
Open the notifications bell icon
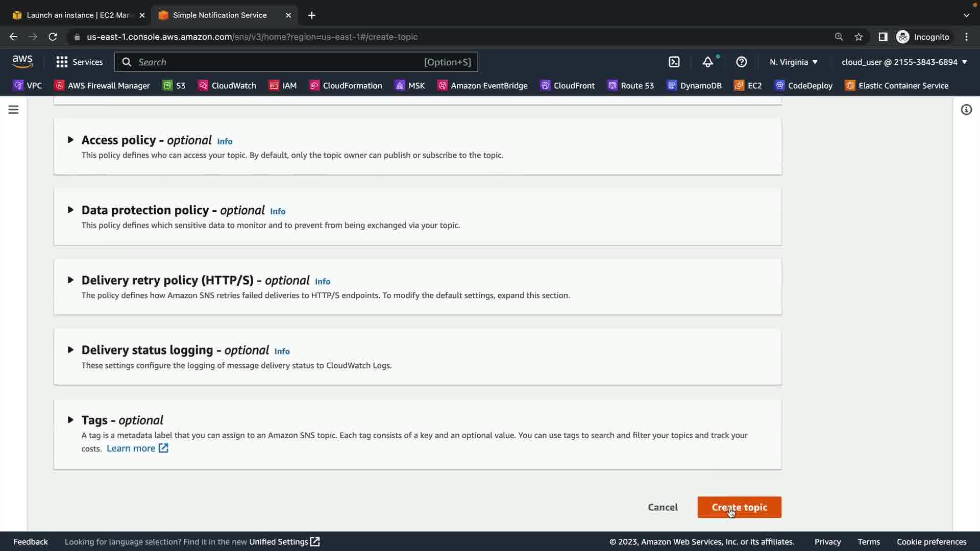pos(707,62)
